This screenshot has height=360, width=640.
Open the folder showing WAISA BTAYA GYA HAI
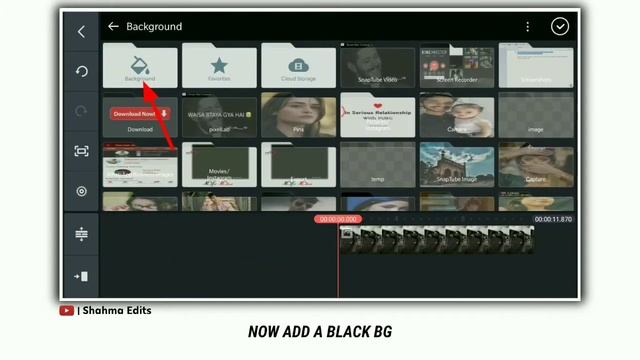point(219,115)
